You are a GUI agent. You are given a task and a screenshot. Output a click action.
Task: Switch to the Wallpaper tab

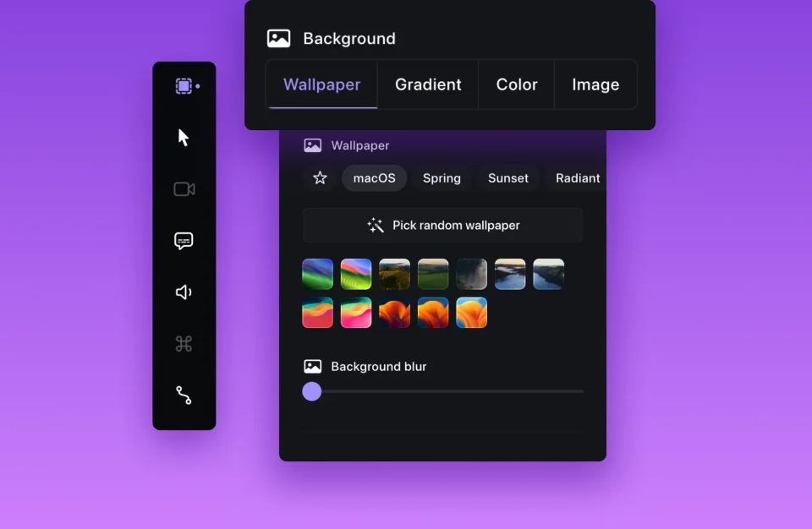[x=321, y=85]
